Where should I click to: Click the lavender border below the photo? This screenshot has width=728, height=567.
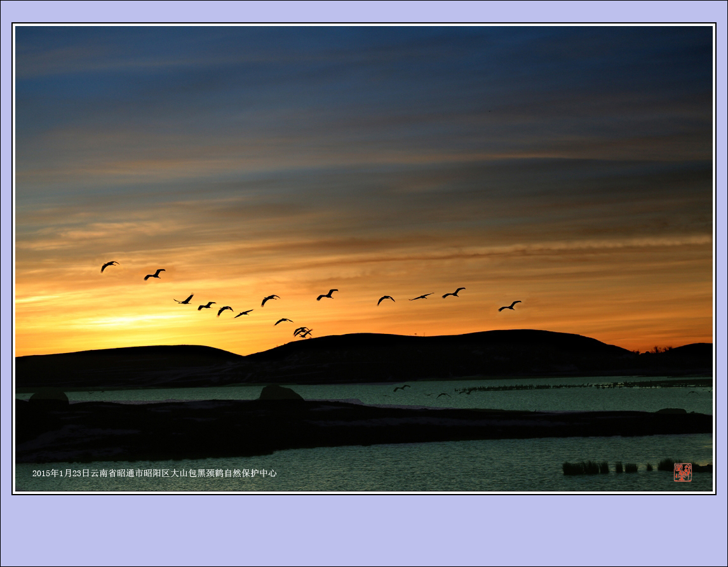[364, 530]
